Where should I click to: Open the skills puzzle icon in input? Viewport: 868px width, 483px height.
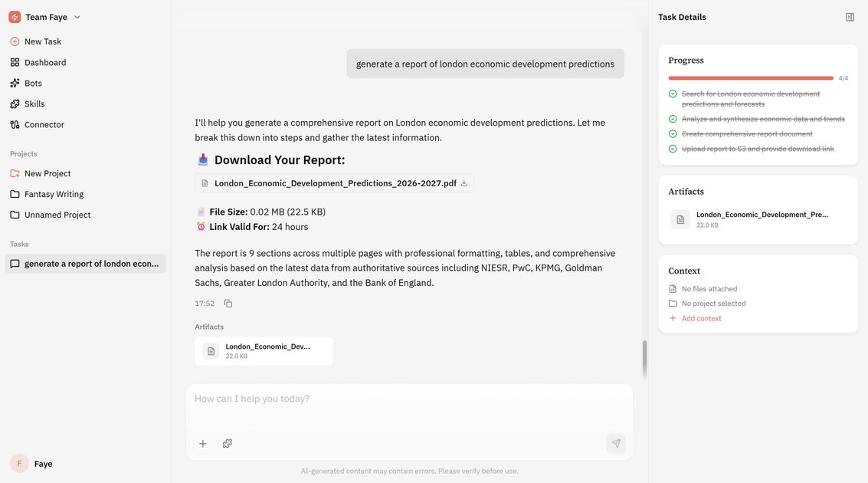pyautogui.click(x=228, y=443)
